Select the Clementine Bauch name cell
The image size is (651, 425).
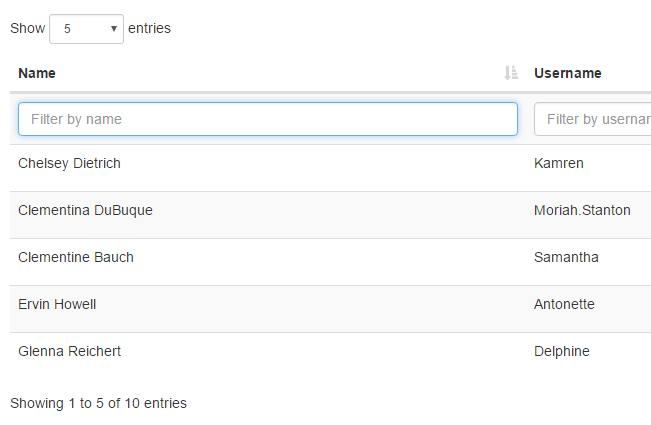(76, 257)
